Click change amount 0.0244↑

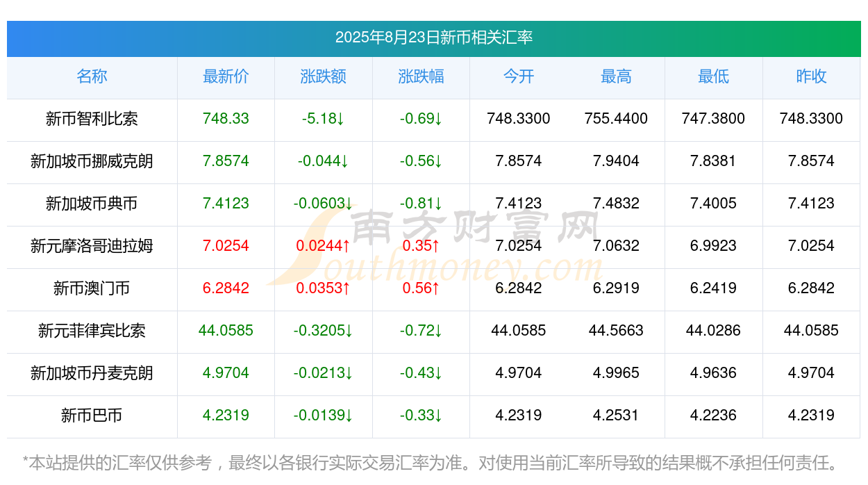point(324,246)
